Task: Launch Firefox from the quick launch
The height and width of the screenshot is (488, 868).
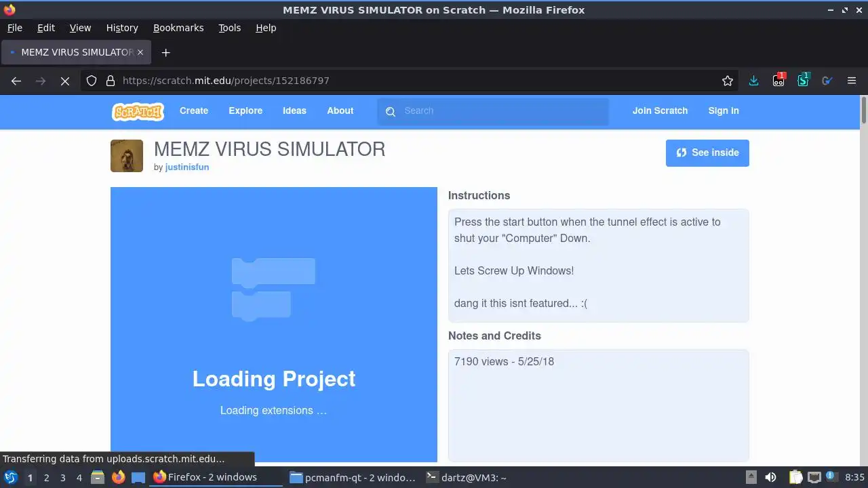Action: pyautogui.click(x=118, y=478)
